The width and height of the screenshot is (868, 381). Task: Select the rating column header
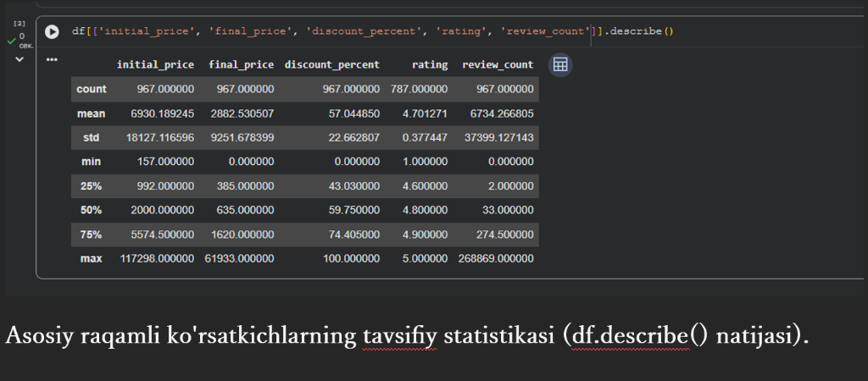430,64
